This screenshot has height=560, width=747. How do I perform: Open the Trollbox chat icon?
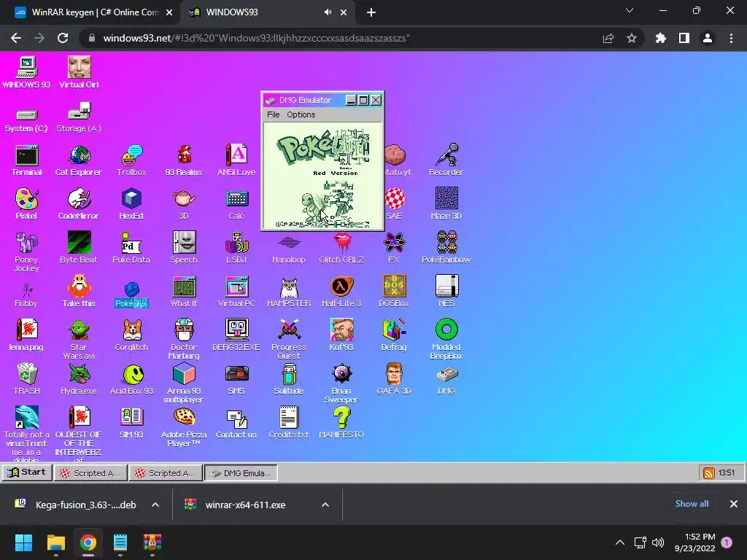(x=131, y=160)
